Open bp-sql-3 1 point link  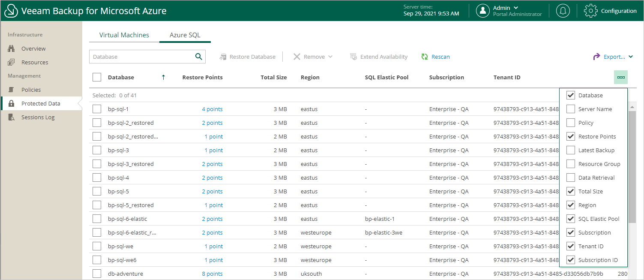point(214,150)
